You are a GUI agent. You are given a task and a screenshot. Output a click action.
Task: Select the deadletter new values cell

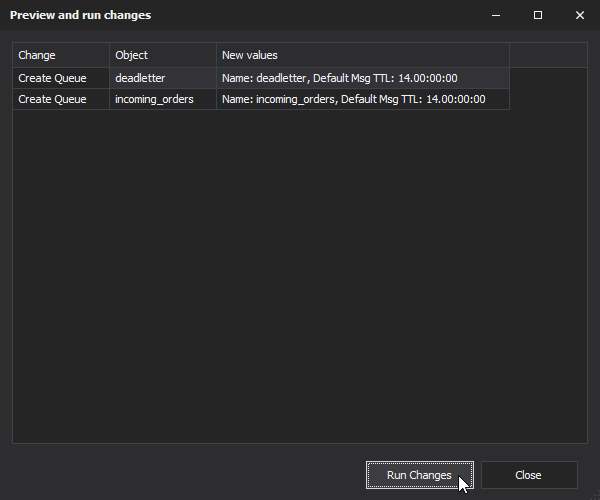pos(363,78)
